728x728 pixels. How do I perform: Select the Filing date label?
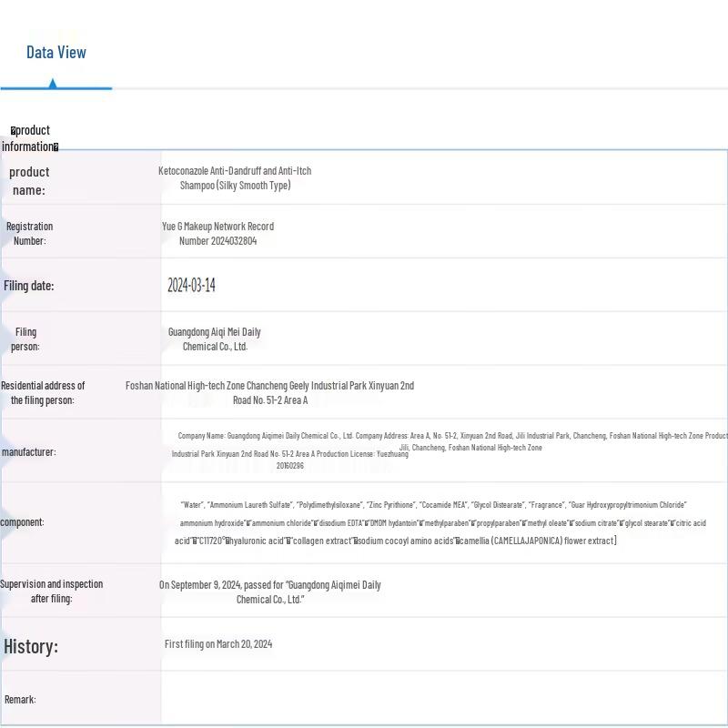point(29,286)
